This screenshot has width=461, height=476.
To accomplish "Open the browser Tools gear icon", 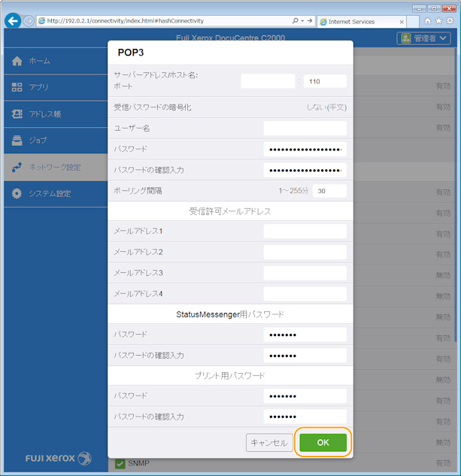I will 449,21.
